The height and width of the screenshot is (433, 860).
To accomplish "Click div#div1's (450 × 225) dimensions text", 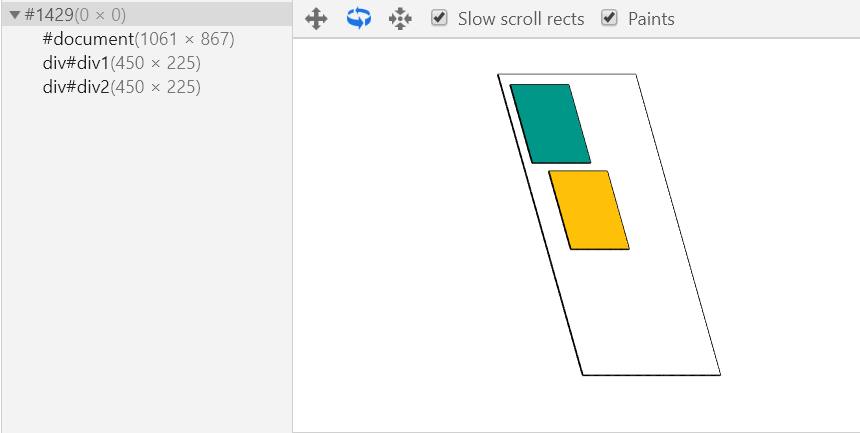I will click(155, 63).
